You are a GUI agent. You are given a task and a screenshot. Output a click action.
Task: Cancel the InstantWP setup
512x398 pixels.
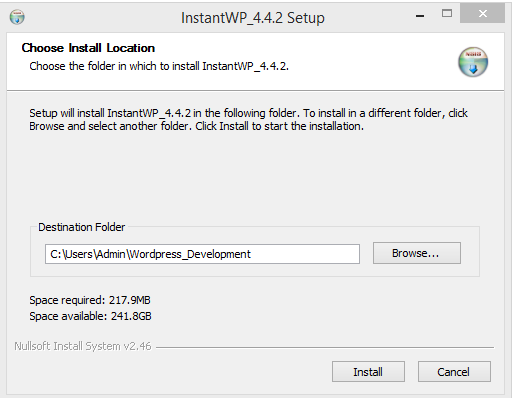[454, 372]
